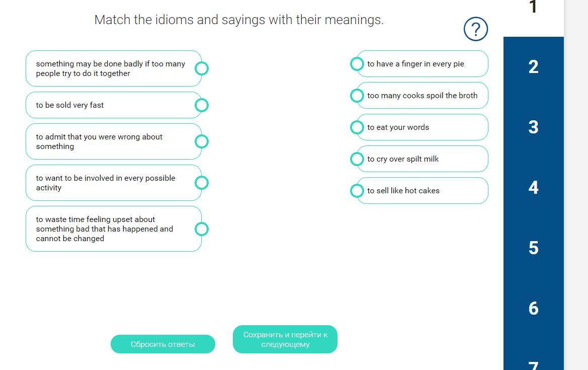The width and height of the screenshot is (588, 370).
Task: Select circle next to 'to have a finger in every pie'
Action: point(357,64)
